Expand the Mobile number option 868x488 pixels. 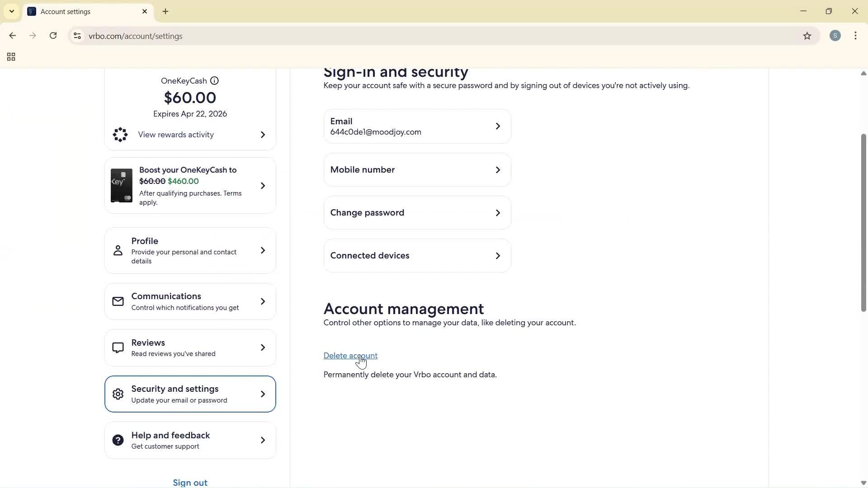click(498, 170)
